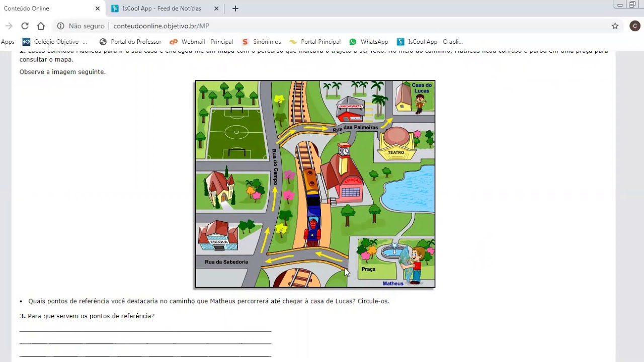Viewport: 644px width, 362px height.
Task: Click the Rua da Sabedoria label
Action: [226, 262]
